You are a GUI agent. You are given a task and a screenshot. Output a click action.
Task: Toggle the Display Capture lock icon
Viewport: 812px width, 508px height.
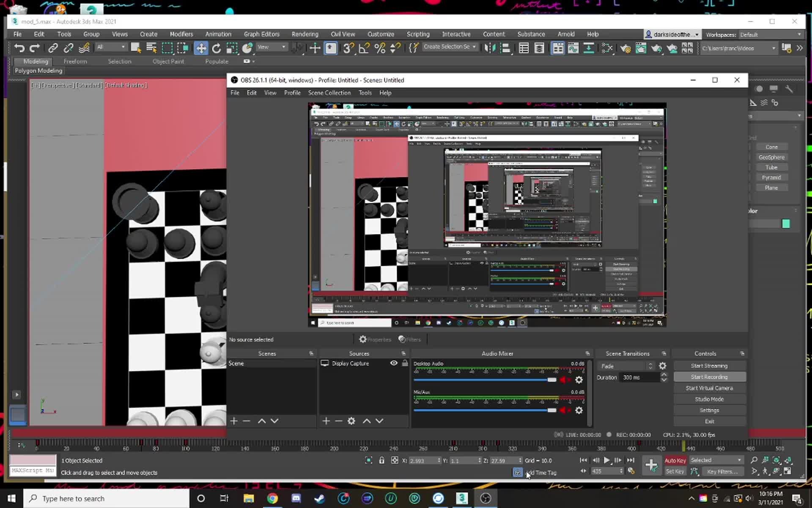[x=405, y=363]
